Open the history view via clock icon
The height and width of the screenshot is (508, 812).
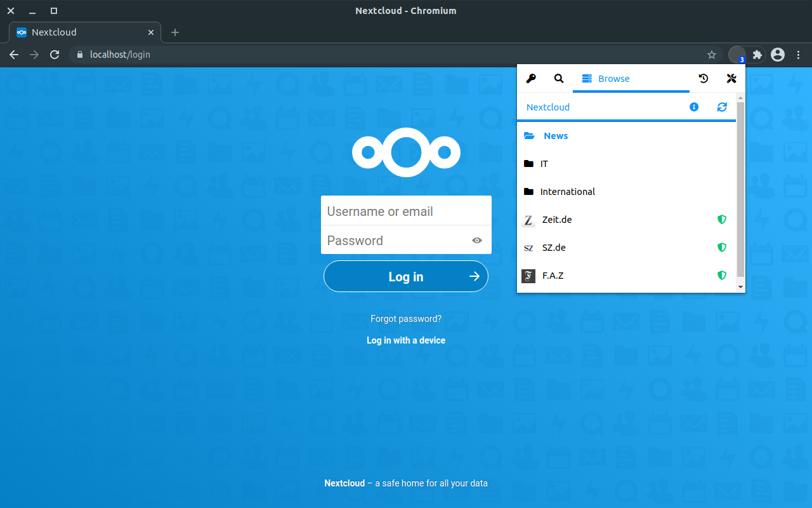click(x=703, y=78)
